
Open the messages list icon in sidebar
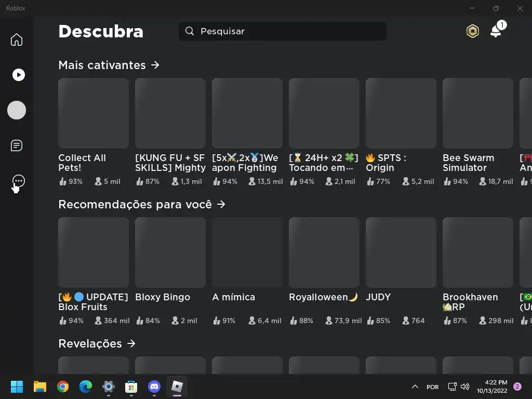tap(16, 145)
